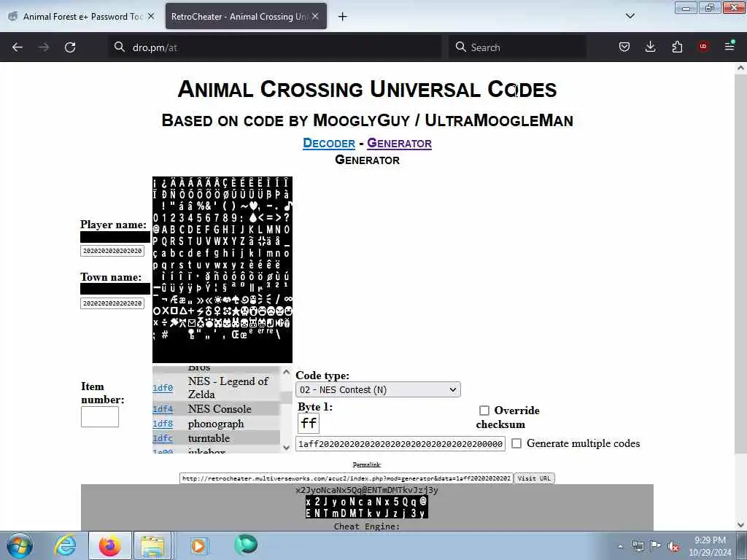The image size is (747, 560).
Task: Click the Firefox taskbar icon
Action: point(109,545)
